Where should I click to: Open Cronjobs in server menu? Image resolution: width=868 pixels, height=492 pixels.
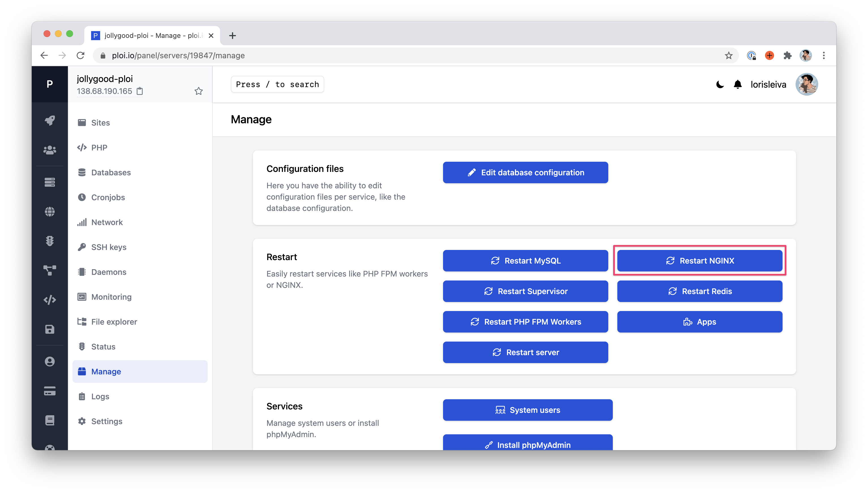(140, 197)
